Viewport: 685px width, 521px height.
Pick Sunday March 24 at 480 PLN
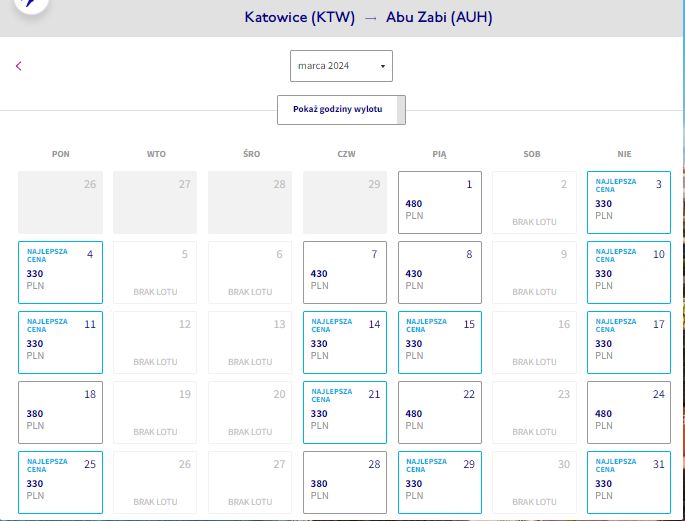(629, 412)
